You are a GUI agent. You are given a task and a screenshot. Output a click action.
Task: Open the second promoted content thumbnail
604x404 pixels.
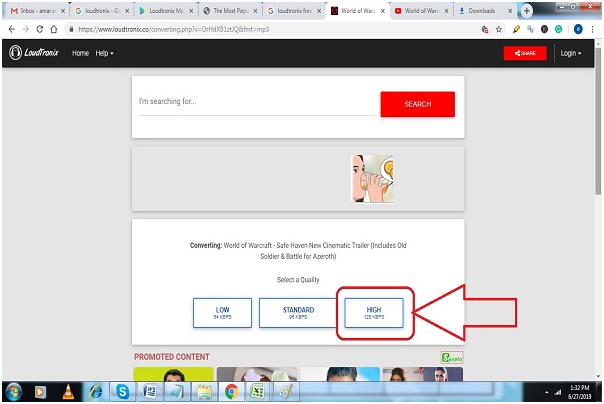(x=257, y=374)
